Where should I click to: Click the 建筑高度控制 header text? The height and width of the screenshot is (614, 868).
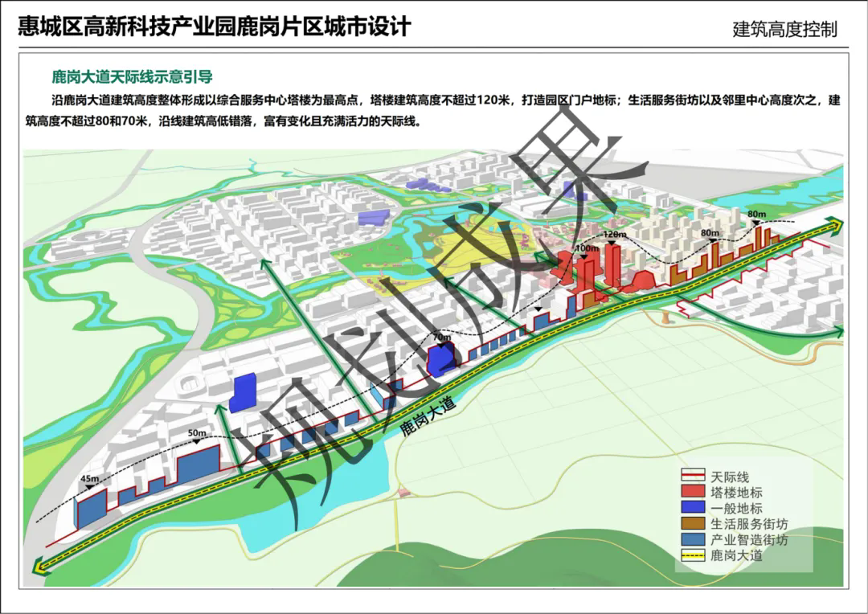click(x=784, y=30)
